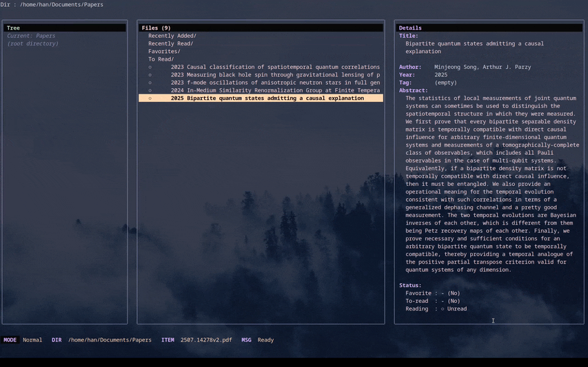Viewport: 588px width, 367px height.
Task: Click the Files (9) panel header
Action: [261, 28]
